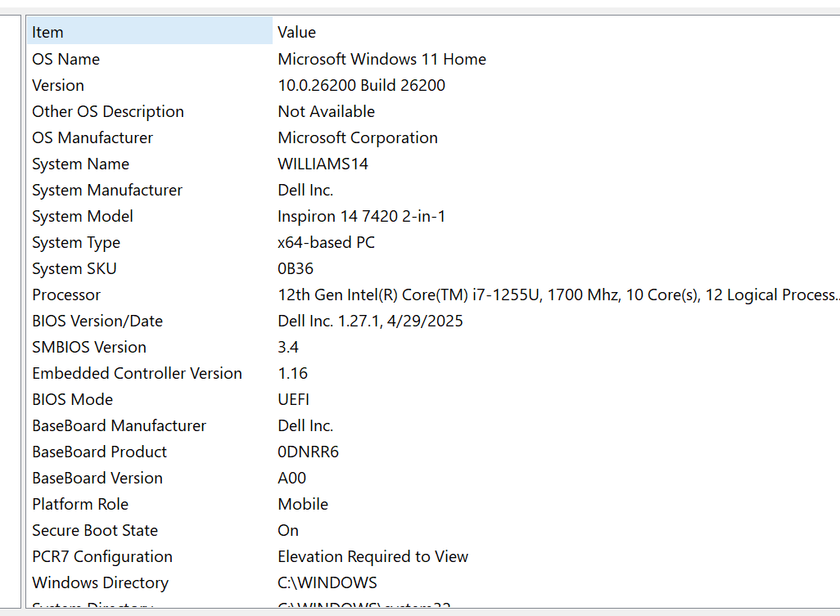Image resolution: width=840 pixels, height=616 pixels.
Task: Click the "Microsoft Corporation" value
Action: (358, 137)
